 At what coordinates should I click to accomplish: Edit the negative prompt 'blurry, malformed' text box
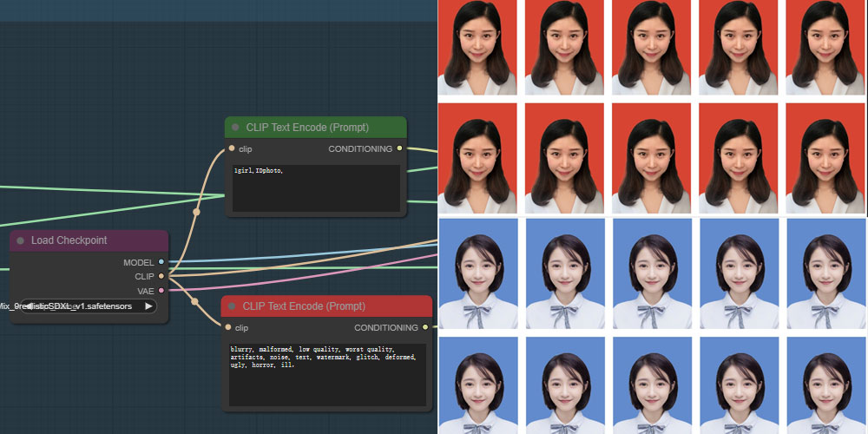click(328, 375)
